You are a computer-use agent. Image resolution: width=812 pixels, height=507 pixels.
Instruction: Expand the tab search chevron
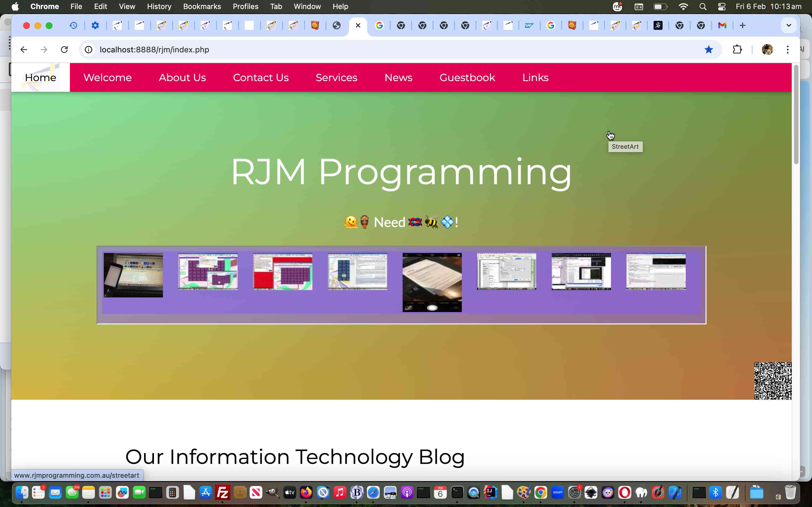coord(789,25)
